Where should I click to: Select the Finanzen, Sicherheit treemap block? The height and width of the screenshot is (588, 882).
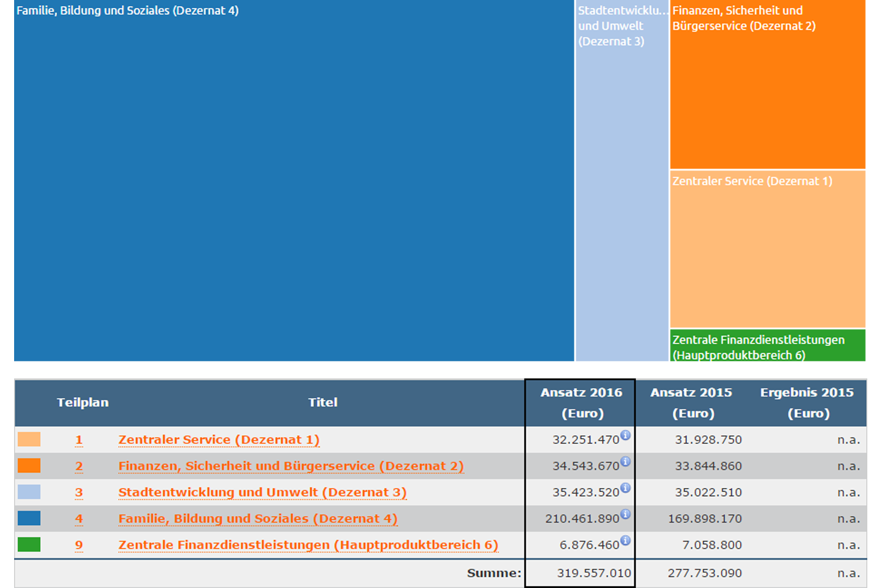[767, 84]
